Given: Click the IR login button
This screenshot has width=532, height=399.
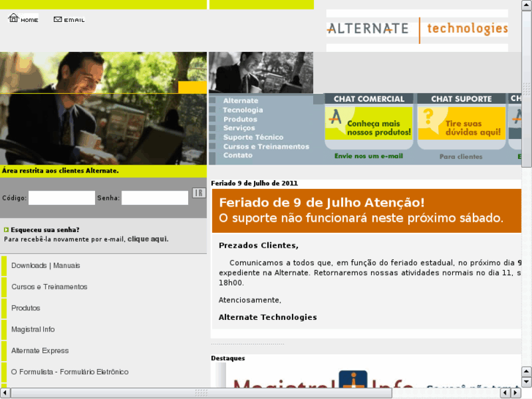Looking at the screenshot, I should (x=199, y=193).
